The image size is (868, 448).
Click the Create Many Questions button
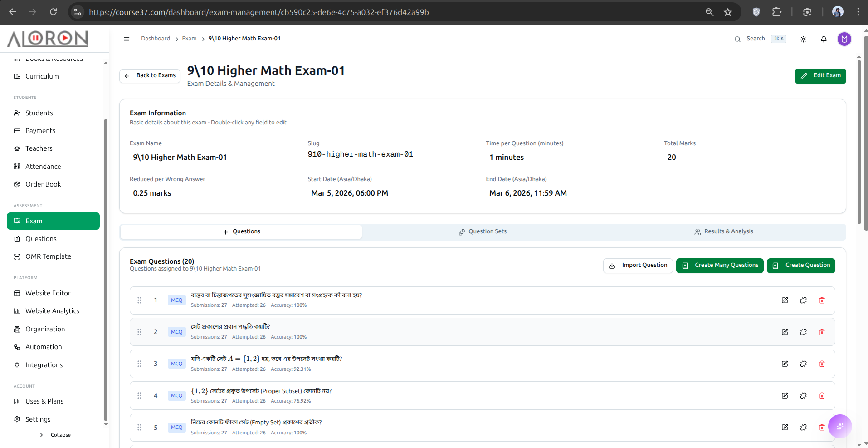coord(720,266)
